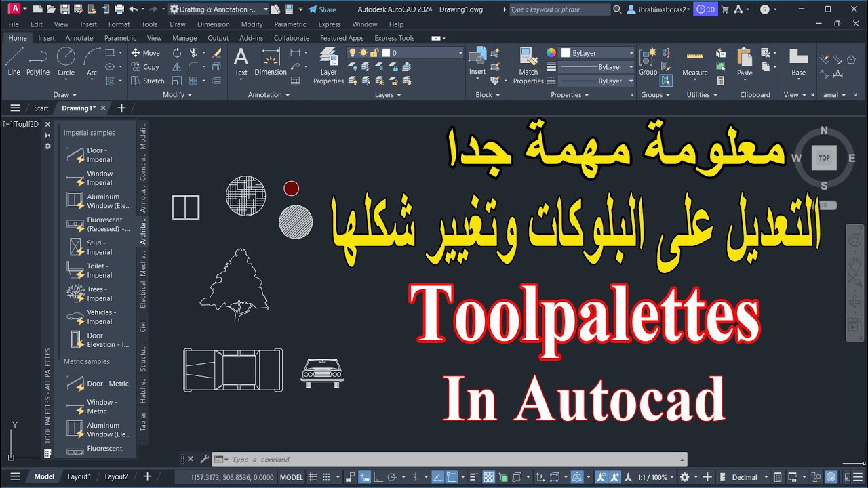Open the Decimal units dropdown
Screen dimensions: 868x488
[750, 477]
